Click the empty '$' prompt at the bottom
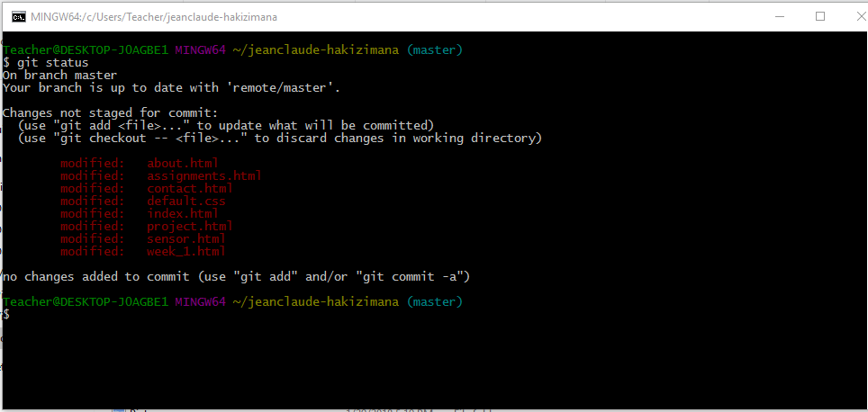 coord(6,315)
